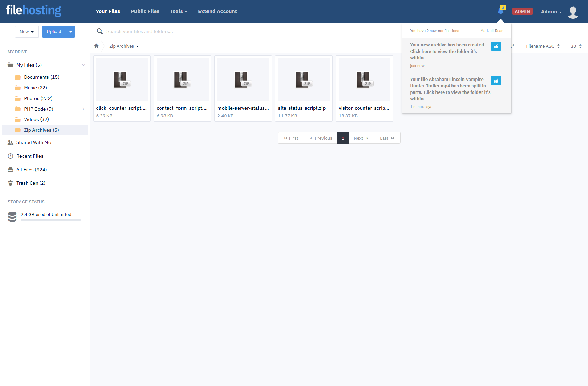Open the Trash Can
Image resolution: width=588 pixels, height=386 pixels.
pyautogui.click(x=30, y=183)
